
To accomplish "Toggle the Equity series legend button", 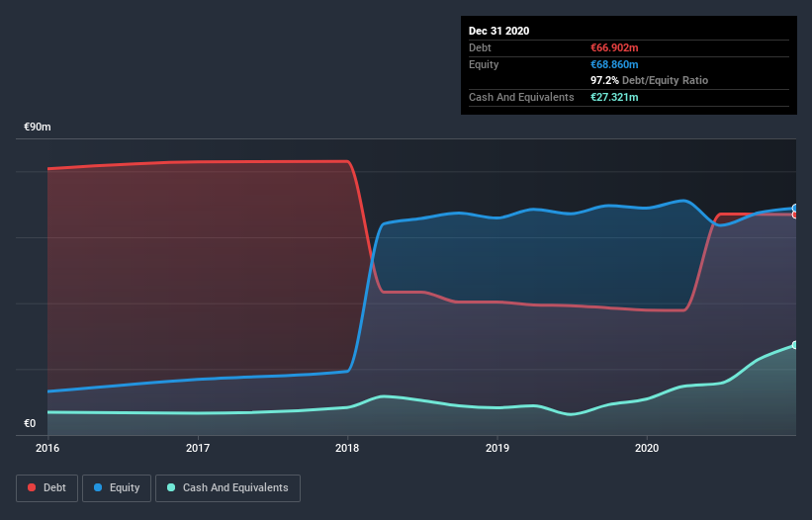I will (x=117, y=488).
